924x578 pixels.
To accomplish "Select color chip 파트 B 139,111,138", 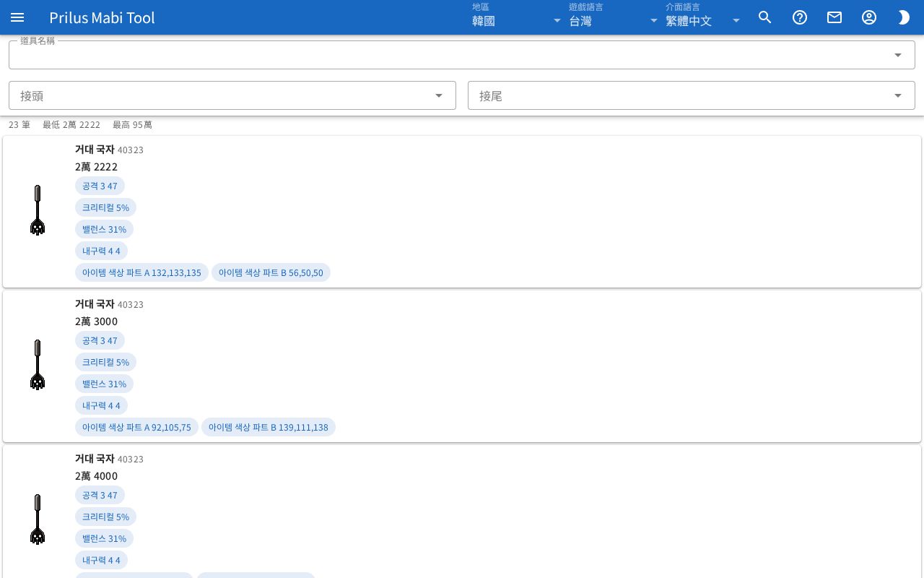I will [269, 427].
